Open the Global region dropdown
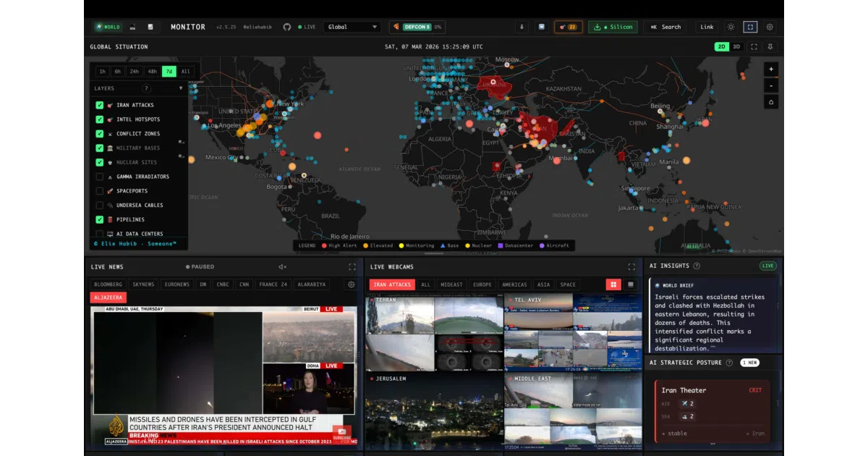The image size is (868, 456). (x=352, y=27)
